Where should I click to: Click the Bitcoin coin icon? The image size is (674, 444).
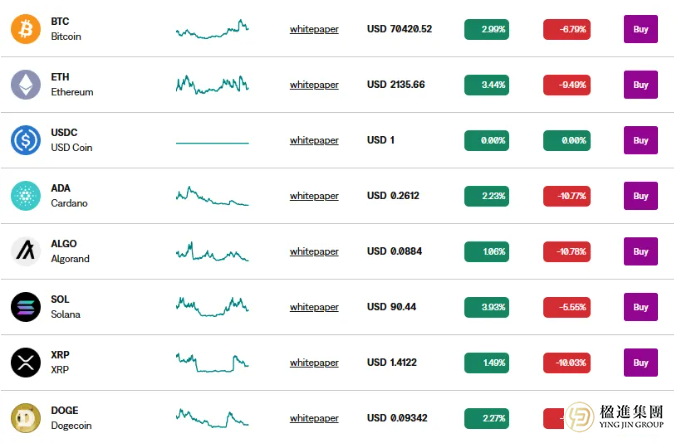click(25, 29)
